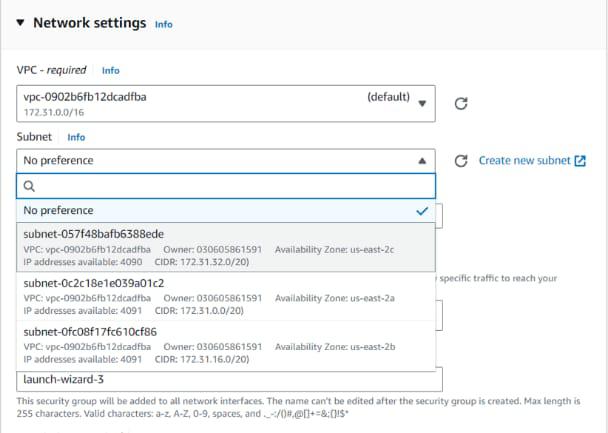The height and width of the screenshot is (433, 608).
Task: Click external link icon after Create new subnet
Action: 580,160
